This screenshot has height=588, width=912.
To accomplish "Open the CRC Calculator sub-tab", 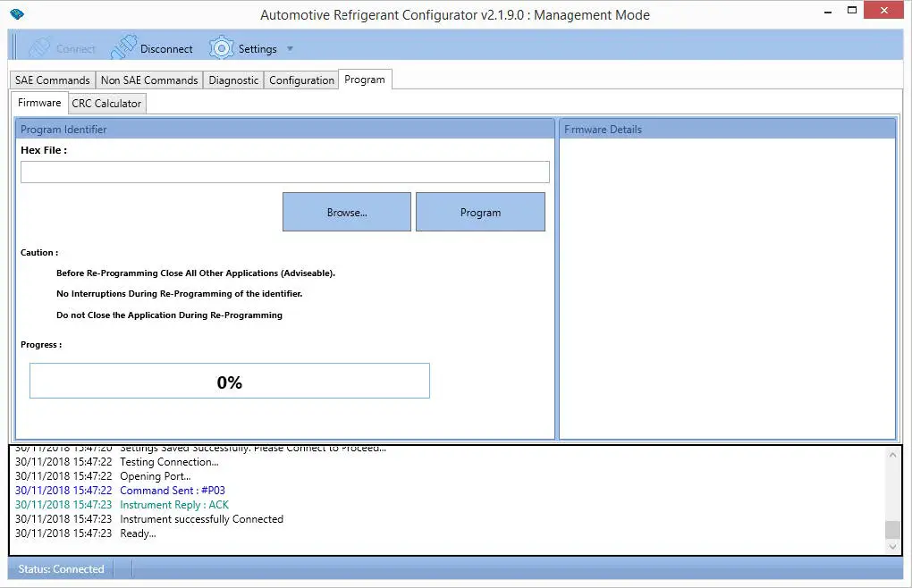I will (x=106, y=104).
